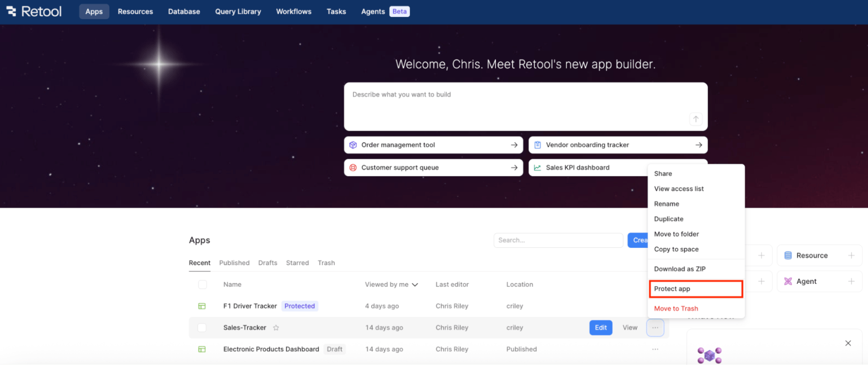Click the Electronic Products Dashboard app icon
Image resolution: width=868 pixels, height=365 pixels.
tap(202, 349)
